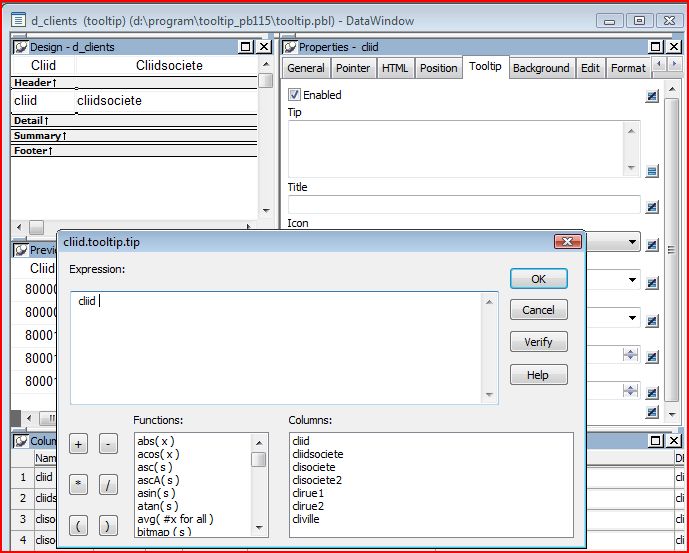The image size is (689, 553).
Task: Open the Format tab
Action: click(x=628, y=68)
